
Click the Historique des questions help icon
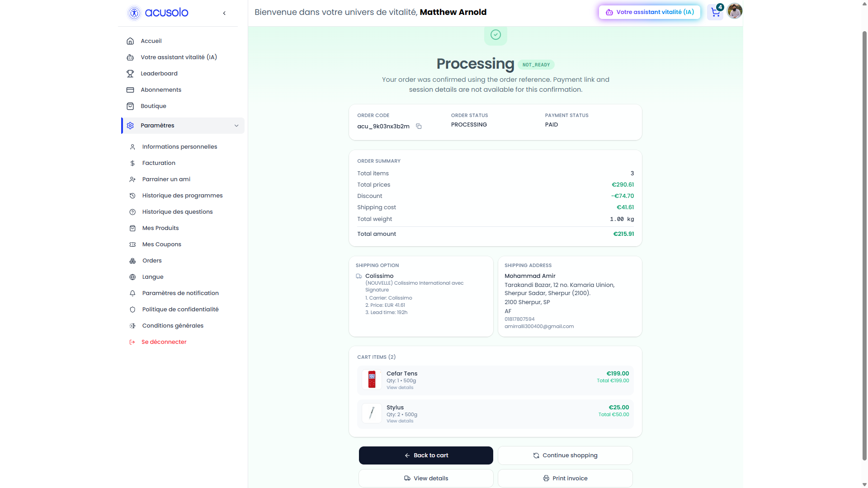click(132, 212)
